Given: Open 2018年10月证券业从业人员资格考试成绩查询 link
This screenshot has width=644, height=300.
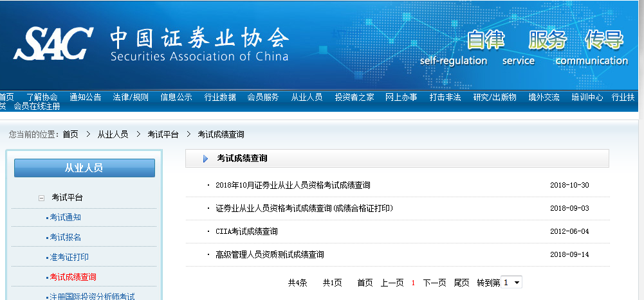Looking at the screenshot, I should pyautogui.click(x=293, y=185).
